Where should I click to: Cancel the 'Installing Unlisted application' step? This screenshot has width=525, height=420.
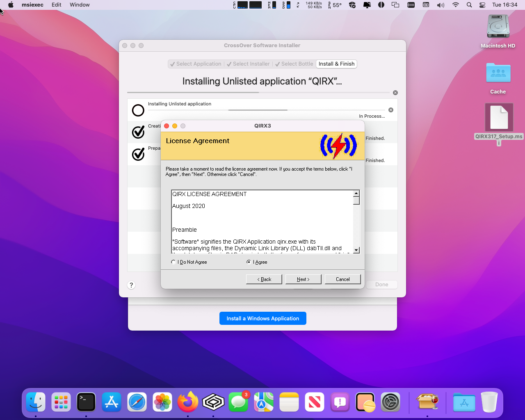click(x=391, y=110)
